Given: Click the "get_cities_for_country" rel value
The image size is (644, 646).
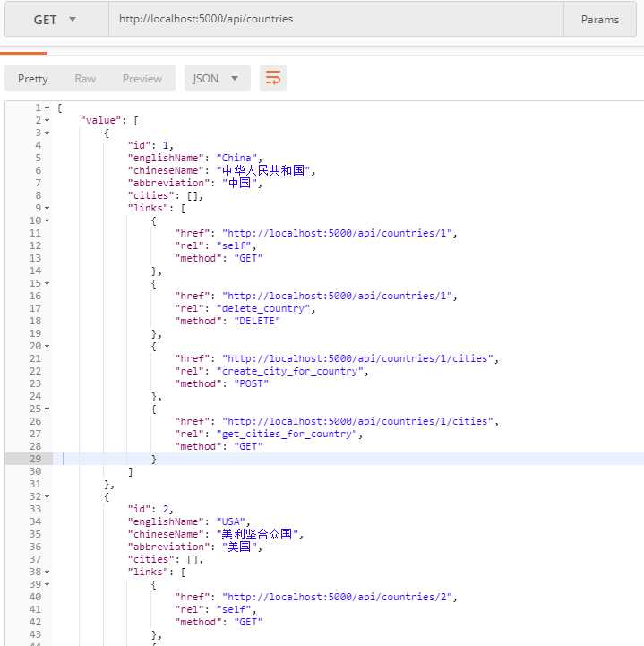Looking at the screenshot, I should click(287, 435).
